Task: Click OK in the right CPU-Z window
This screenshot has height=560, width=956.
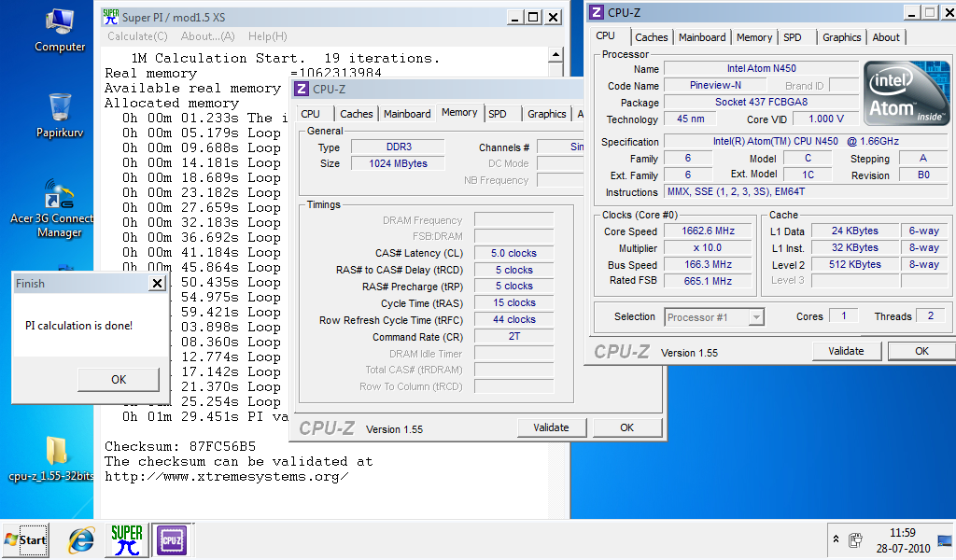Action: (921, 351)
